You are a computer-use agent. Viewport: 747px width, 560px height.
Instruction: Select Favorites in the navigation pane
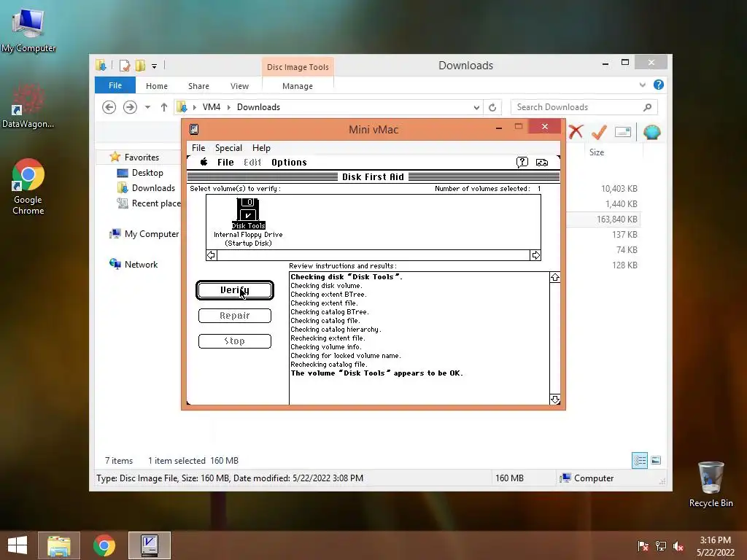[x=142, y=157]
